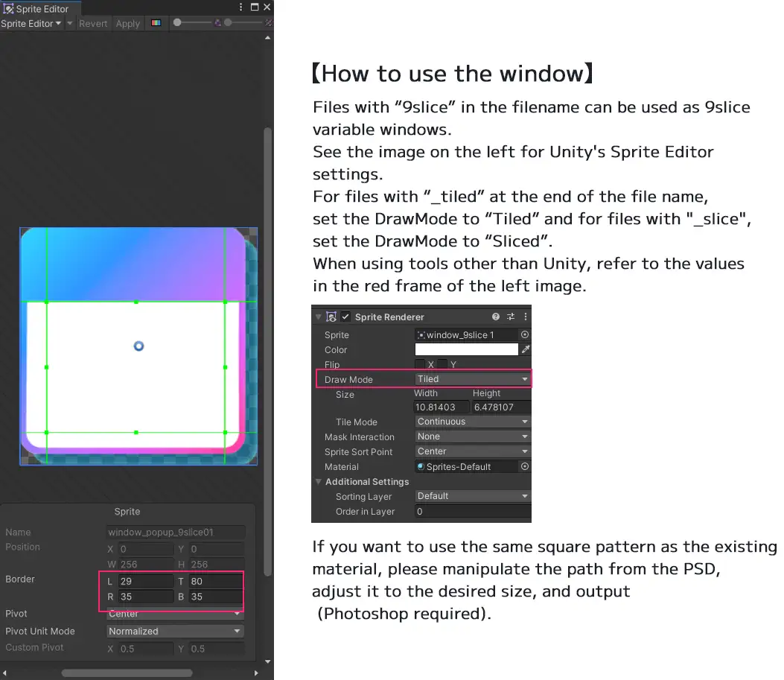Viewport: 784px width, 680px height.
Task: Click the Sprite Renderer help icon
Action: [496, 317]
